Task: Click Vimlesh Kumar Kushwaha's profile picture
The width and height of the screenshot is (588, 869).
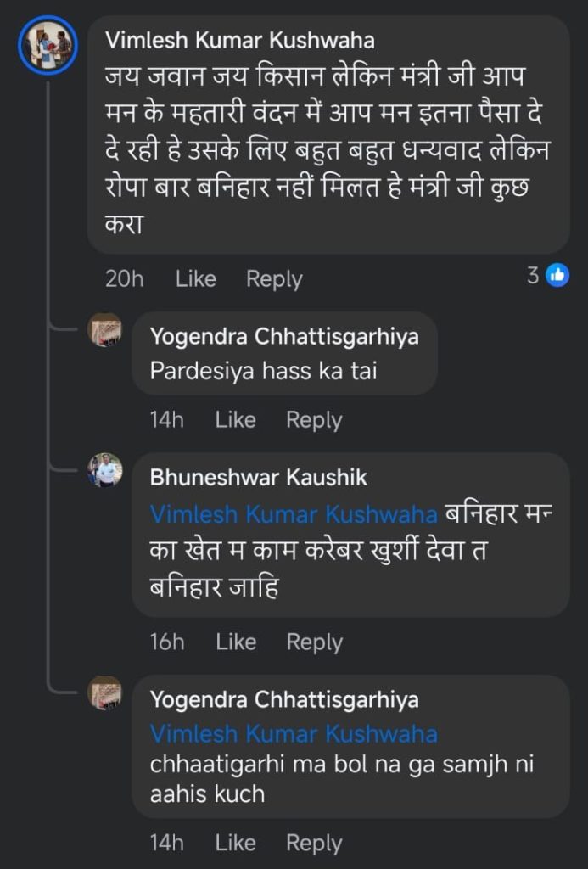Action: pos(48,46)
